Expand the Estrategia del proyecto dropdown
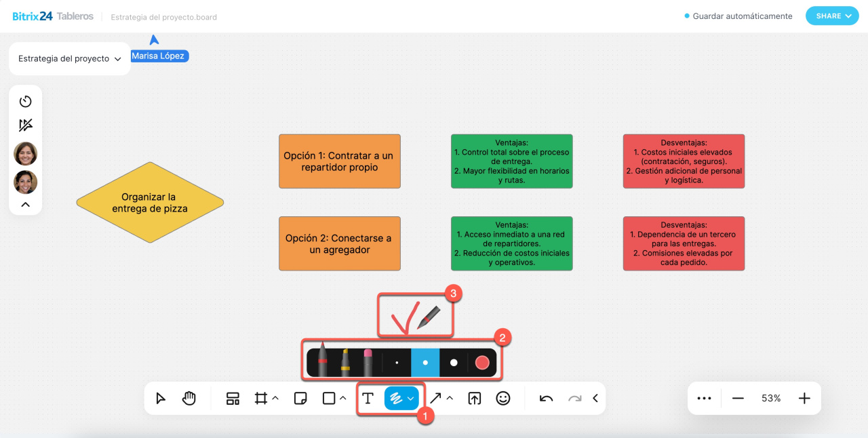The height and width of the screenshot is (438, 868). point(70,59)
